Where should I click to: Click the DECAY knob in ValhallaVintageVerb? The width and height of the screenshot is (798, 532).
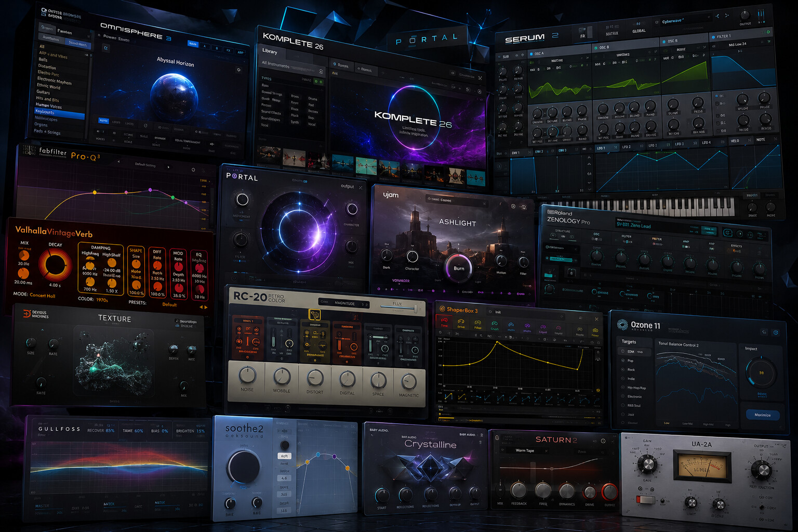(x=54, y=264)
